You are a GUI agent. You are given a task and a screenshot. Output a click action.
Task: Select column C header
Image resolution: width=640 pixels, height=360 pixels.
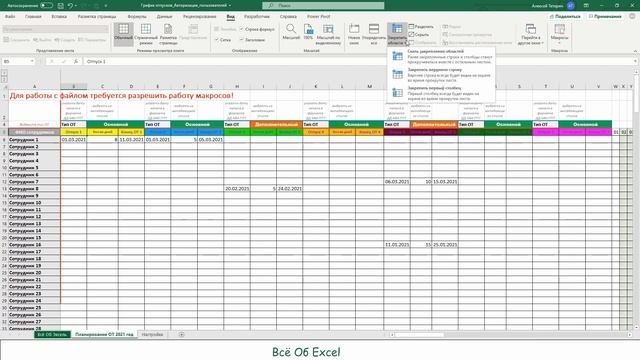pyautogui.click(x=102, y=87)
